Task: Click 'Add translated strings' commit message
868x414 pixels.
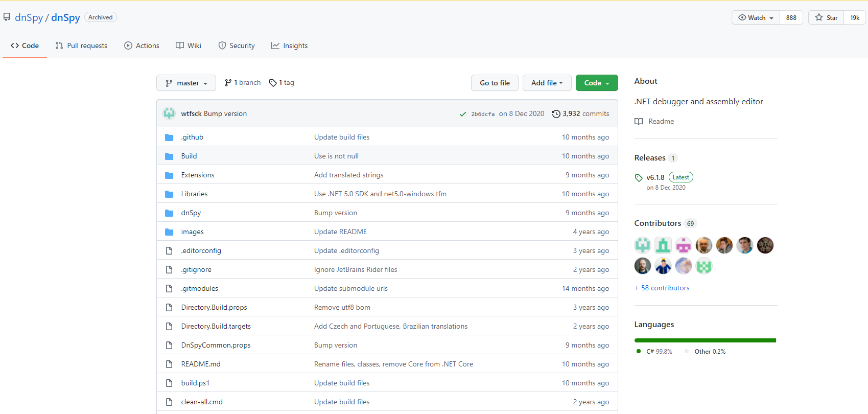Action: pos(349,175)
